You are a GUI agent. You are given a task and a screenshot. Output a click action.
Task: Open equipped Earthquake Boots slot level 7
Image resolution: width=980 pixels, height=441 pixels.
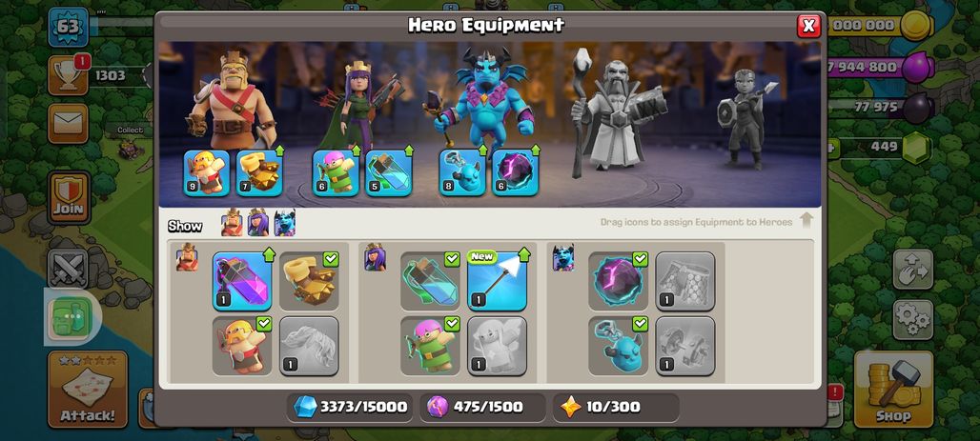point(259,172)
